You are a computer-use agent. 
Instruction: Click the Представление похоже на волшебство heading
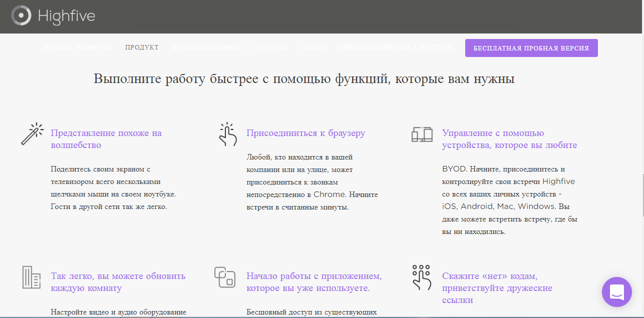[x=106, y=138]
